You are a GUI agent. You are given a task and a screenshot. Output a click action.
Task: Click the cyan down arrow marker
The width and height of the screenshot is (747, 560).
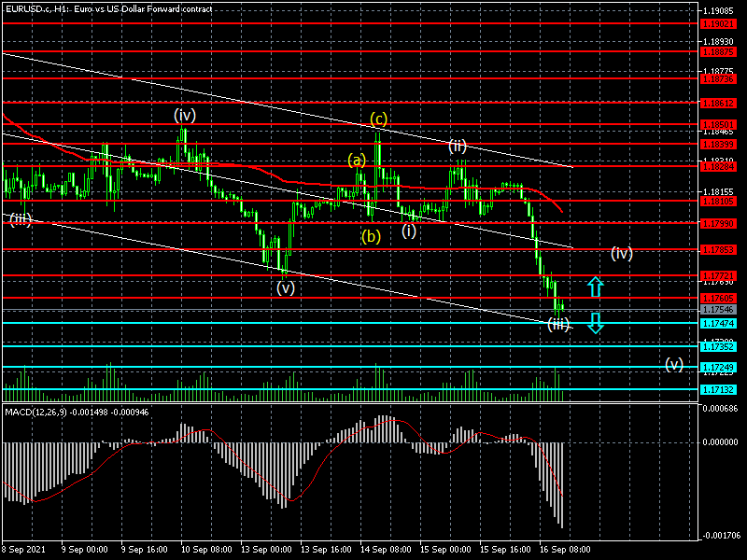[x=595, y=324]
